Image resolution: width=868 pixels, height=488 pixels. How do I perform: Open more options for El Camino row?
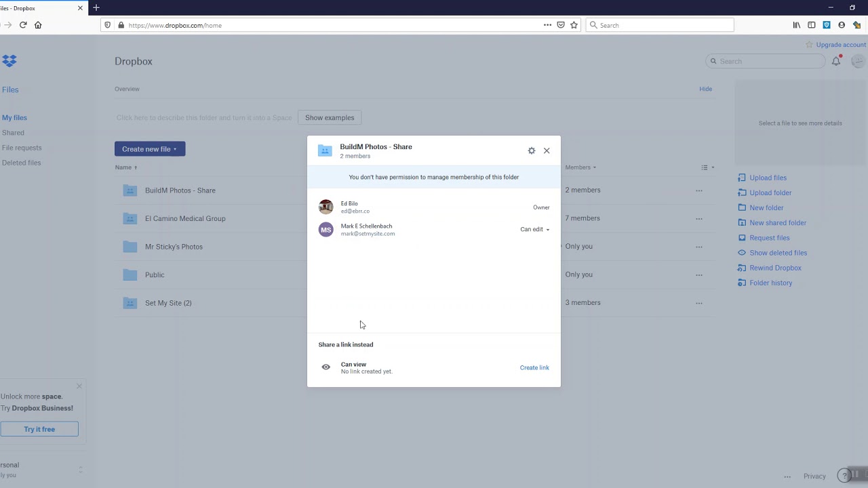point(699,218)
